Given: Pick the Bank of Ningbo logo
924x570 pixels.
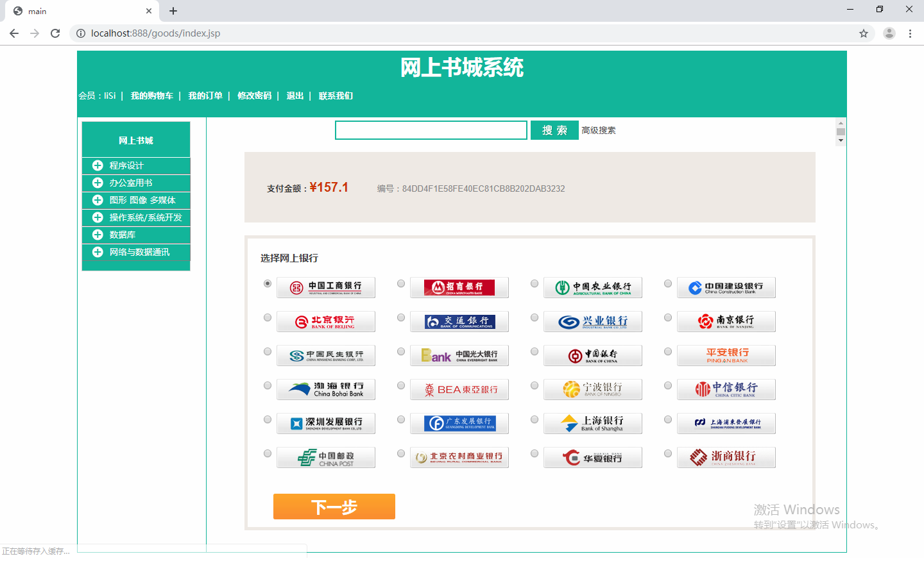Looking at the screenshot, I should click(593, 390).
